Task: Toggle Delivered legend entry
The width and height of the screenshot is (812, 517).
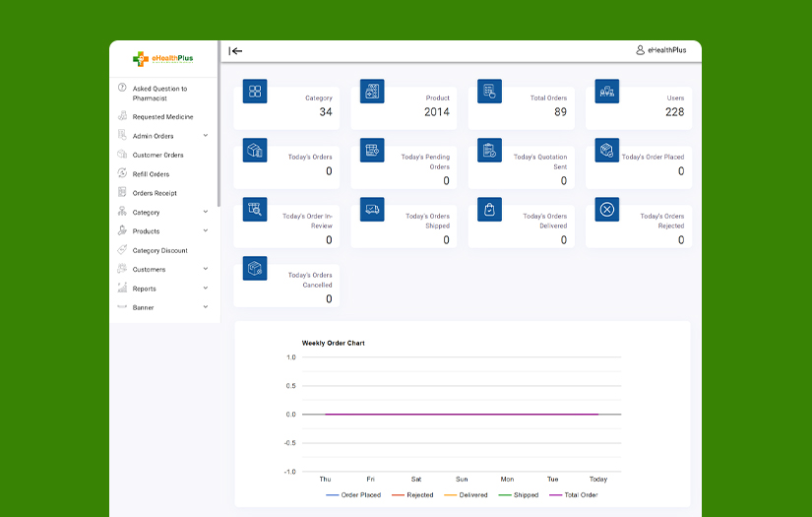Action: (467, 495)
